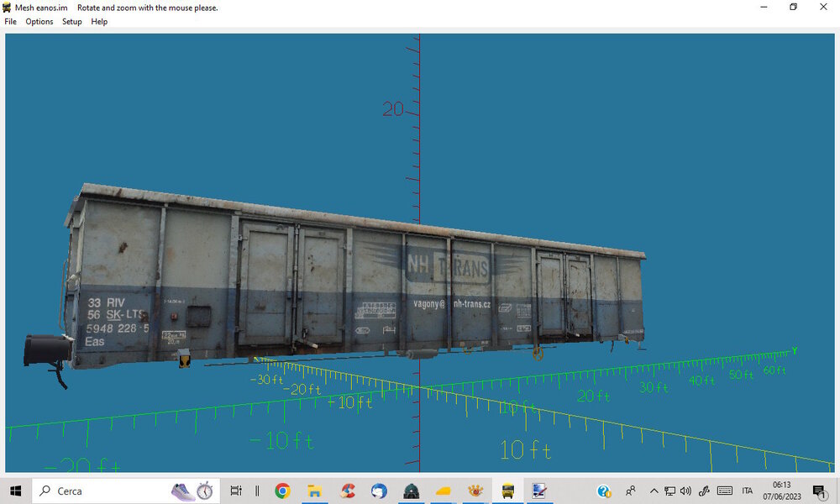840x504 pixels.
Task: Open the volume control tray icon
Action: tap(685, 491)
